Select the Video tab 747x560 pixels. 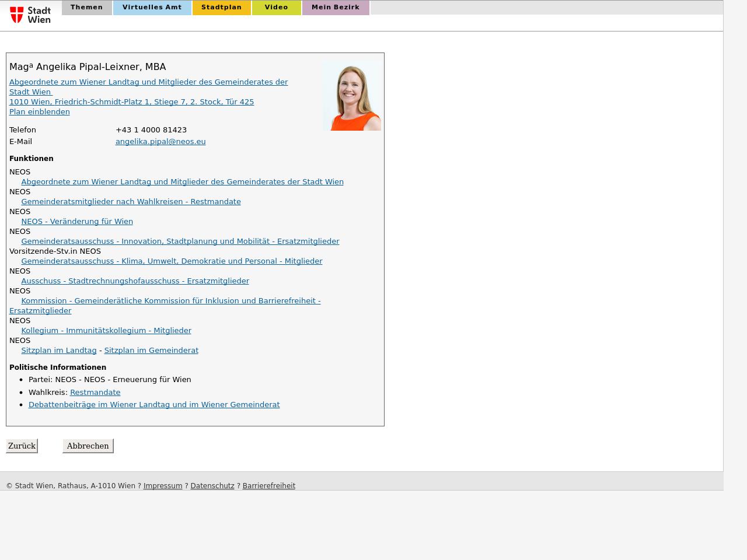coord(276,8)
